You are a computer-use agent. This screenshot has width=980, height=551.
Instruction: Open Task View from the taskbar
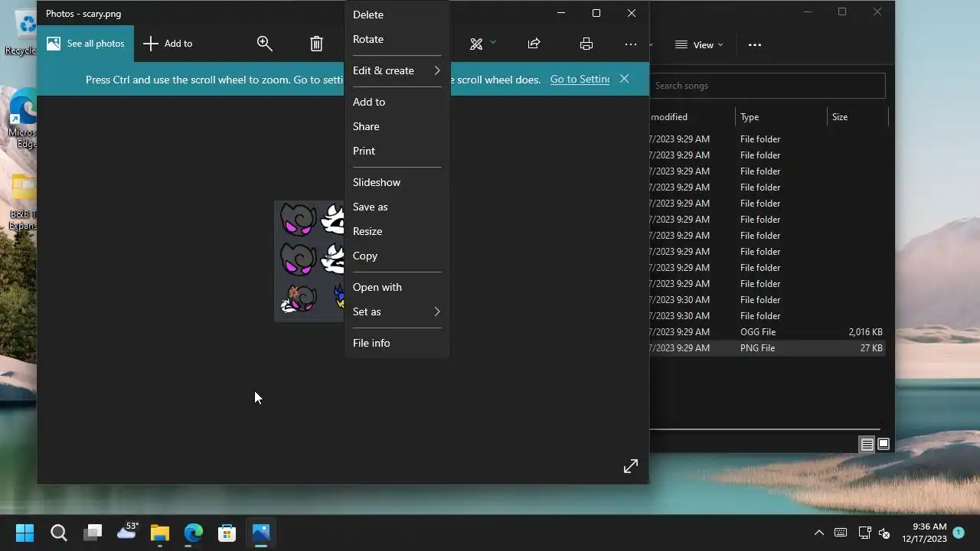click(x=93, y=533)
